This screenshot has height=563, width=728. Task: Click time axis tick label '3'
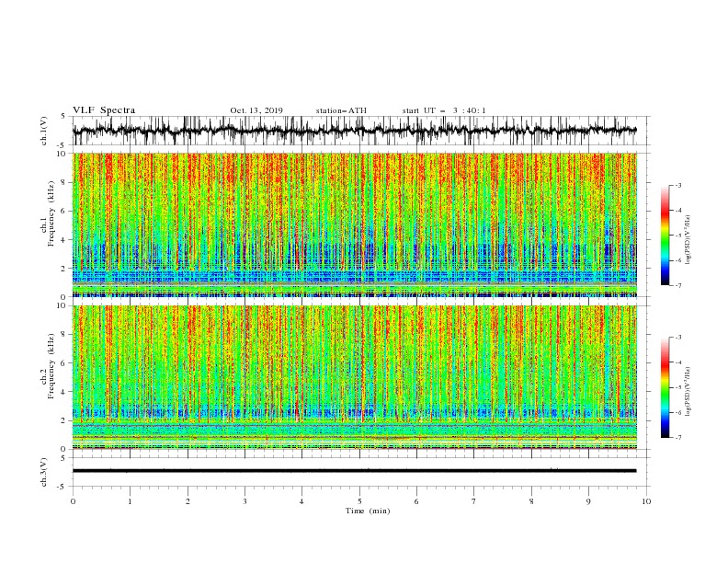(x=245, y=501)
